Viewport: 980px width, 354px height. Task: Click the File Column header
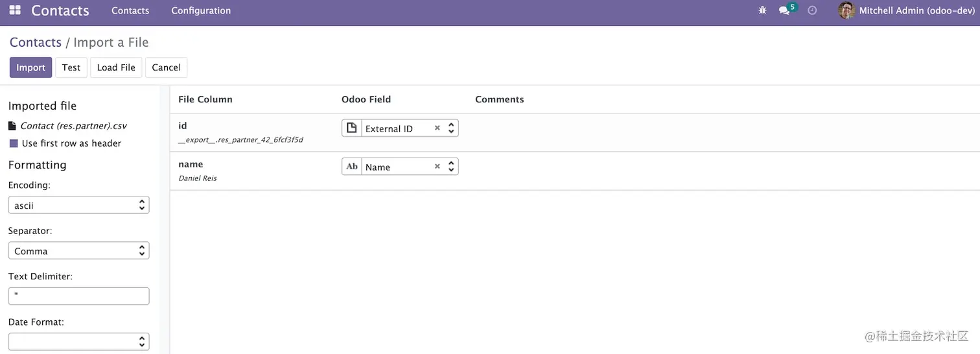[x=205, y=99]
